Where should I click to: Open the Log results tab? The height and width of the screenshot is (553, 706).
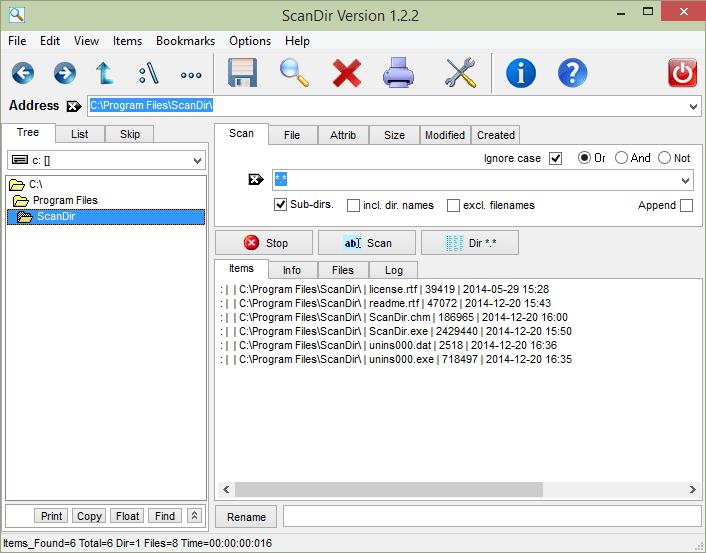[394, 270]
